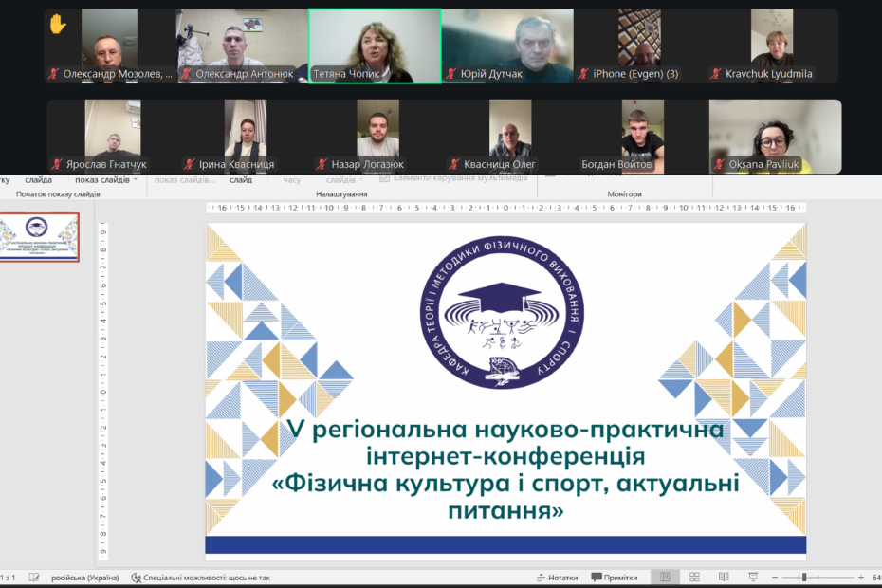Image resolution: width=882 pixels, height=588 pixels.
Task: Switch to Normal view in status bar
Action: [x=665, y=577]
